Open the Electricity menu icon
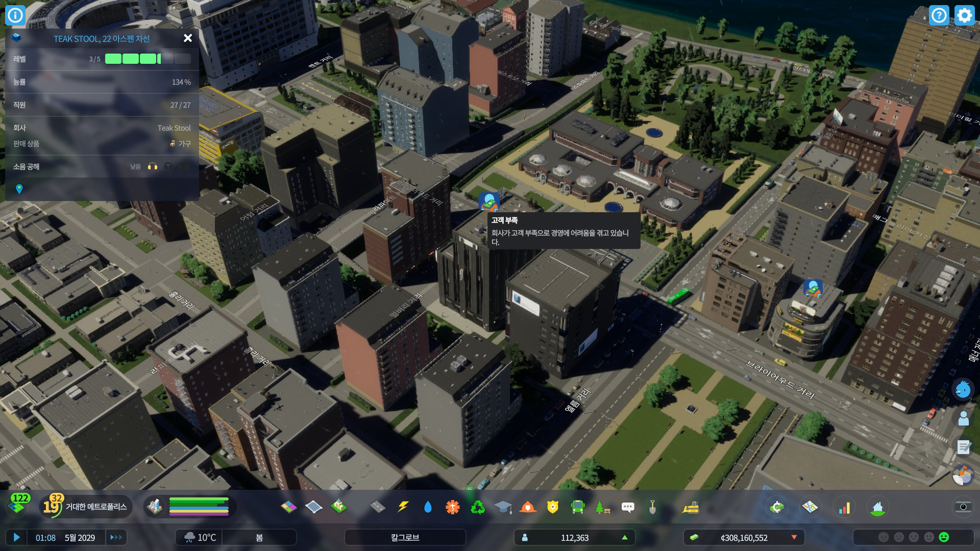 [403, 507]
